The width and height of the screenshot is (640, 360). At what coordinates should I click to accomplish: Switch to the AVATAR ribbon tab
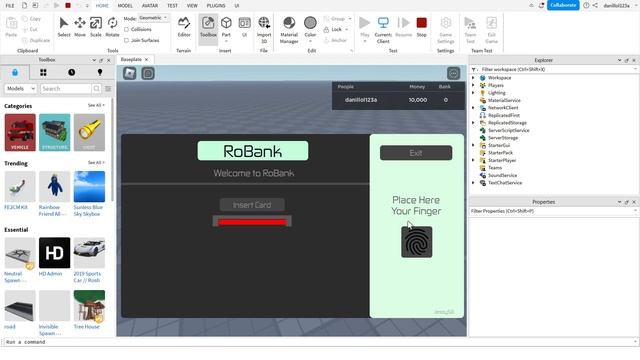click(150, 6)
